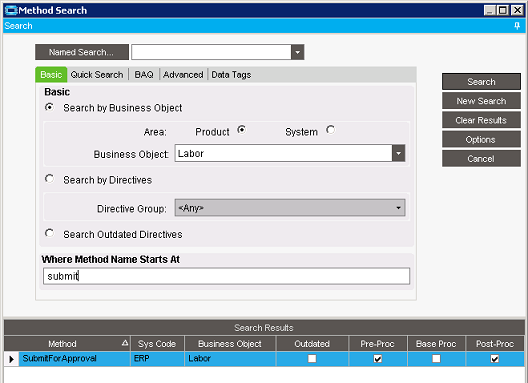Open the BAQ tab
Screen dimensions: 528x383
tap(144, 74)
